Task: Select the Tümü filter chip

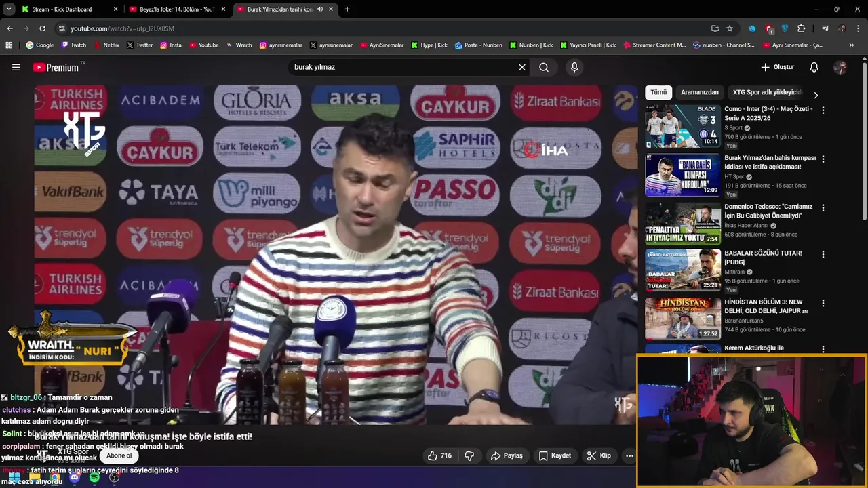Action: point(658,92)
